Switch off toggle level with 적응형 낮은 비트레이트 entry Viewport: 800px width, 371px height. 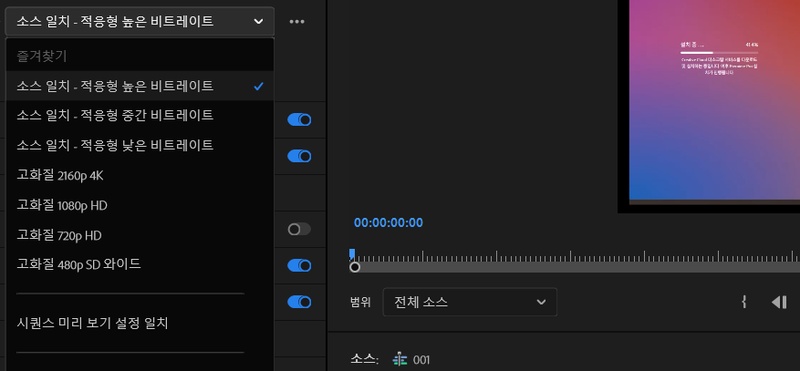[299, 156]
